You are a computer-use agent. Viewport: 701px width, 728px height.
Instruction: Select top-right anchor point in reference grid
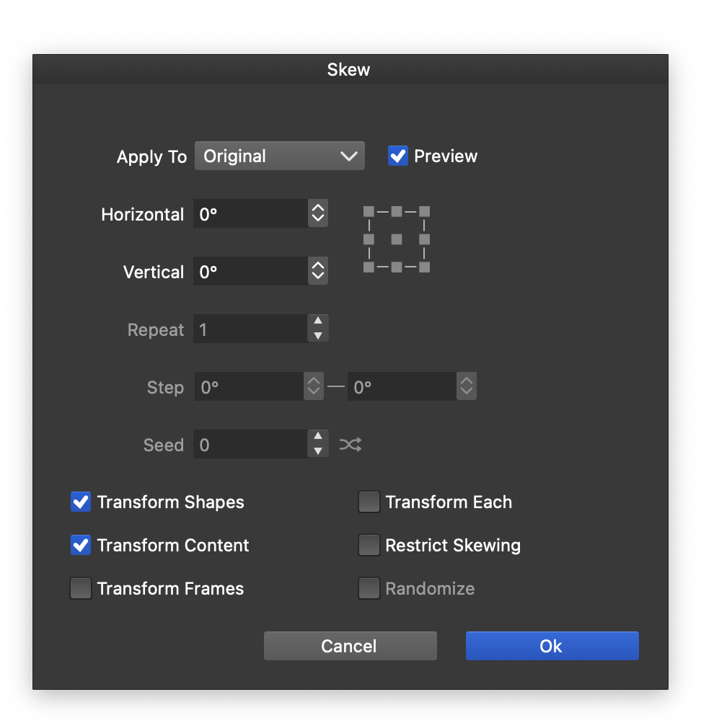coord(425,211)
